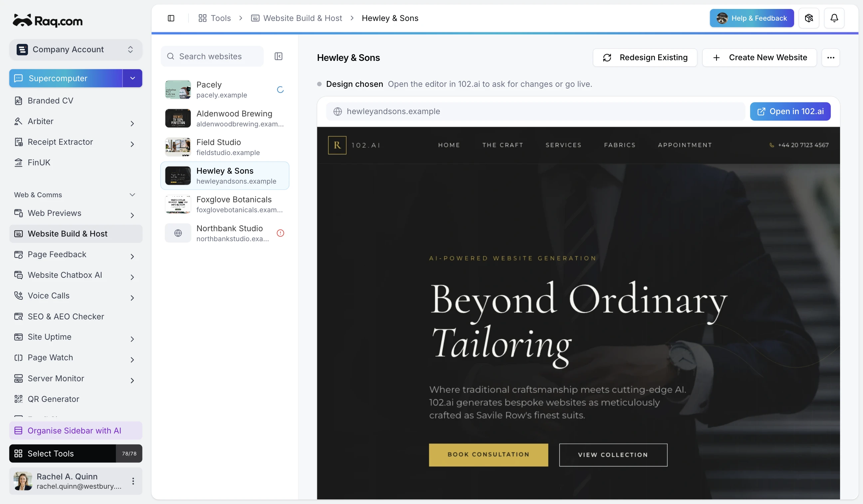Click the FinUK bank icon
The image size is (863, 504).
[x=18, y=163]
